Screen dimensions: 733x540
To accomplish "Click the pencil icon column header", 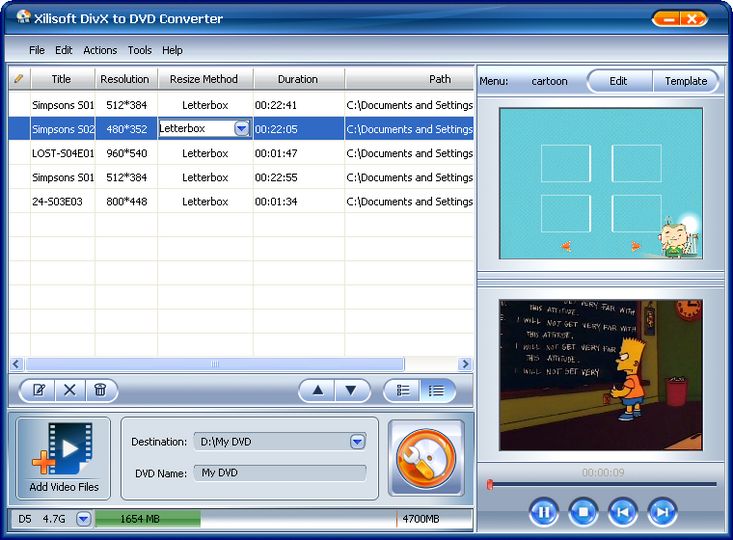I will tap(20, 79).
